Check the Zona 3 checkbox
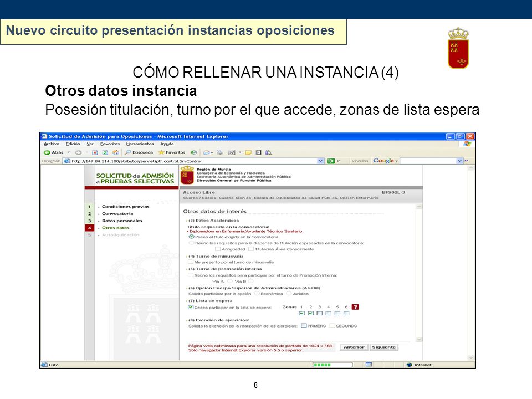The image size is (532, 399). [320, 313]
